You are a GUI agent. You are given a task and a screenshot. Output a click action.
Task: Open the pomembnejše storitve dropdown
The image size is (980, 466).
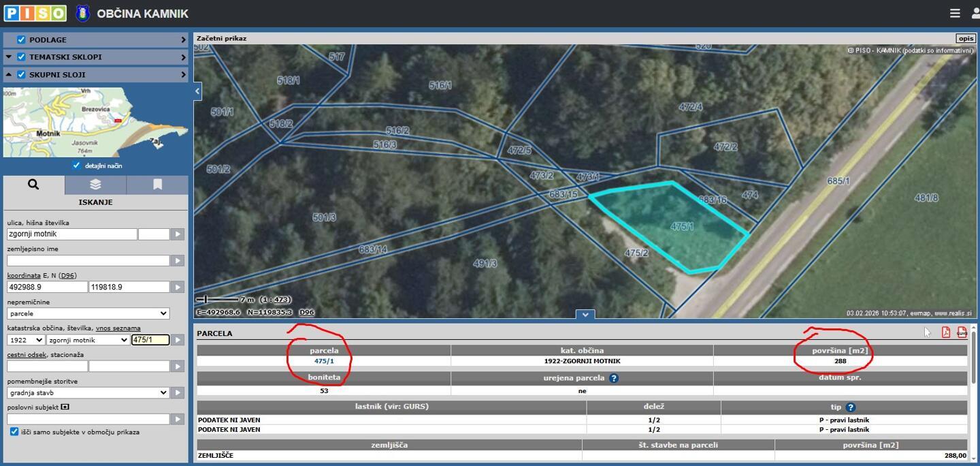tap(88, 392)
